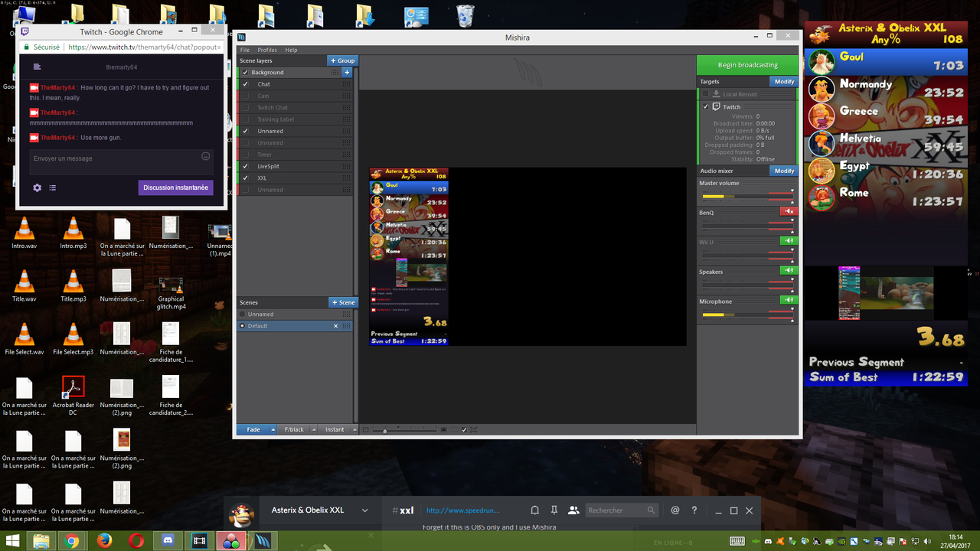Click the Discussion instantanée button
Screen dimensions: 980x551
click(176, 187)
